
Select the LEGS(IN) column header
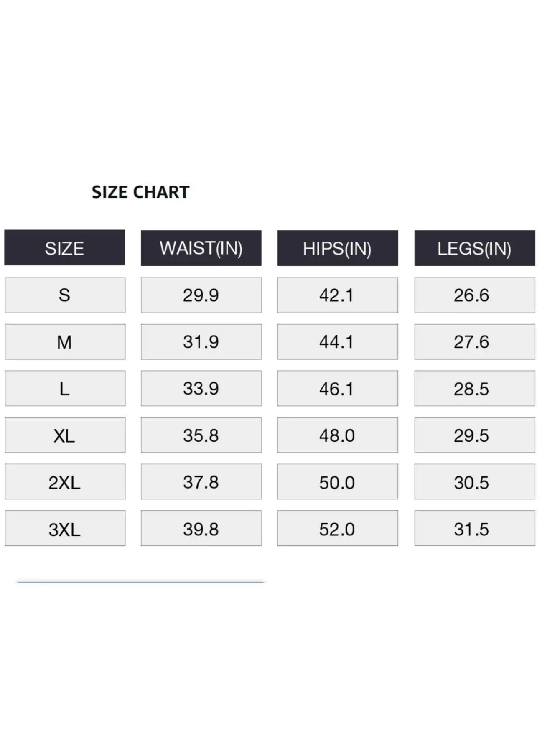pyautogui.click(x=474, y=248)
